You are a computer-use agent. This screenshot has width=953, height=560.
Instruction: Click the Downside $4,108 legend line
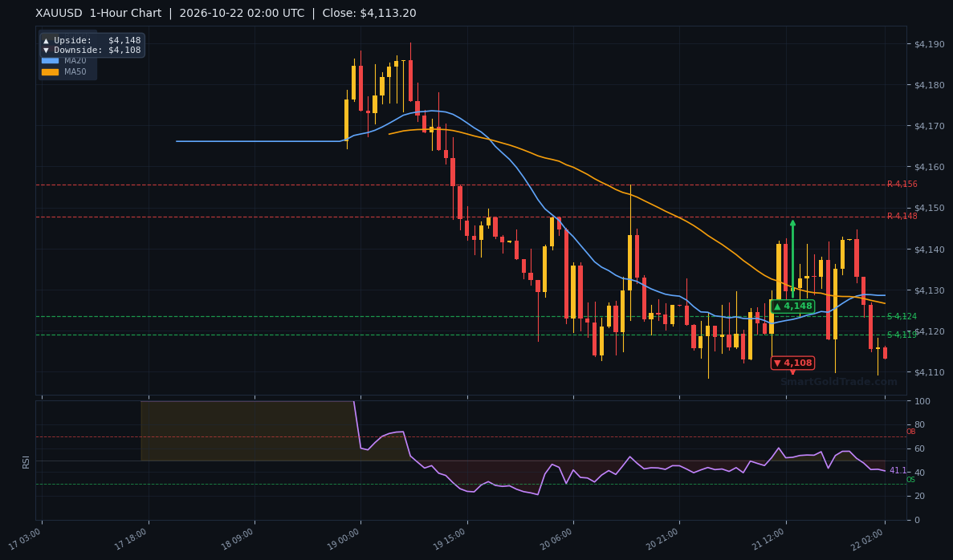pos(92,51)
